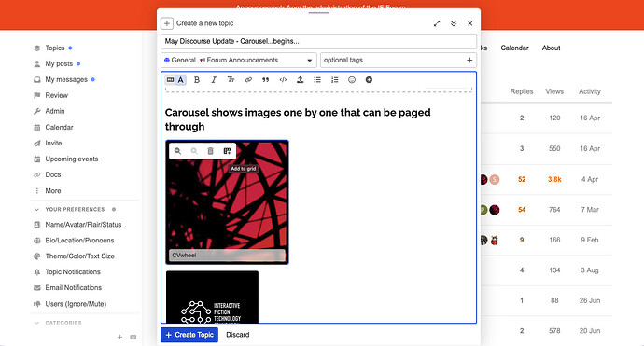Click the About tab in top navigation
644x346 pixels.
[552, 48]
